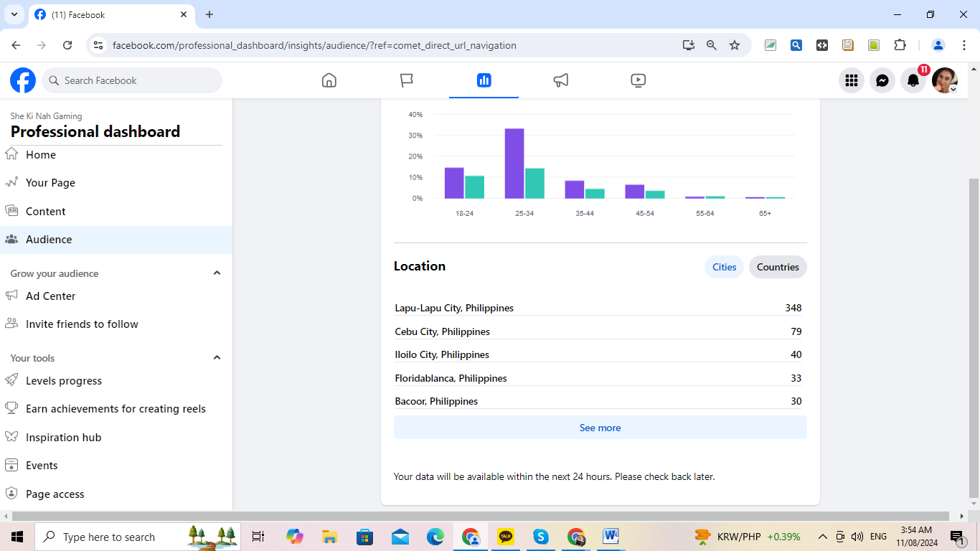
Task: Click the zoom magnifier icon in address bar
Action: (x=712, y=45)
